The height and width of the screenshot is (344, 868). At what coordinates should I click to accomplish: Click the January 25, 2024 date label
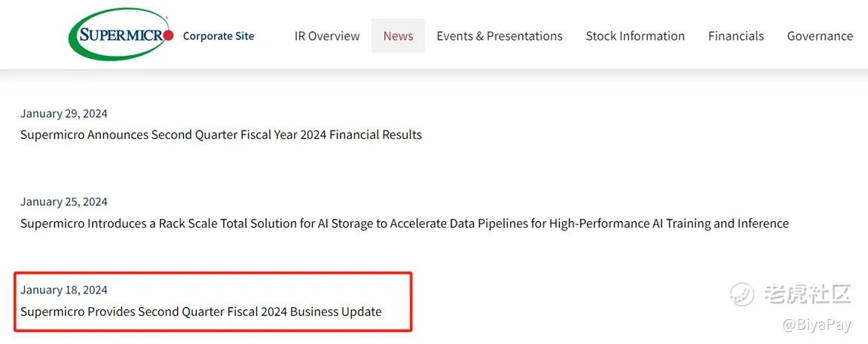63,201
